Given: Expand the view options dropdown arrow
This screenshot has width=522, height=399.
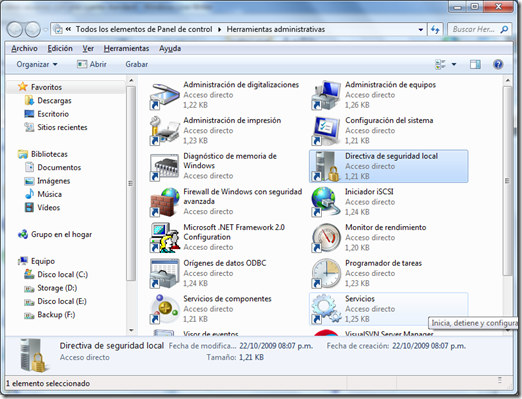Looking at the screenshot, I should click(x=454, y=64).
